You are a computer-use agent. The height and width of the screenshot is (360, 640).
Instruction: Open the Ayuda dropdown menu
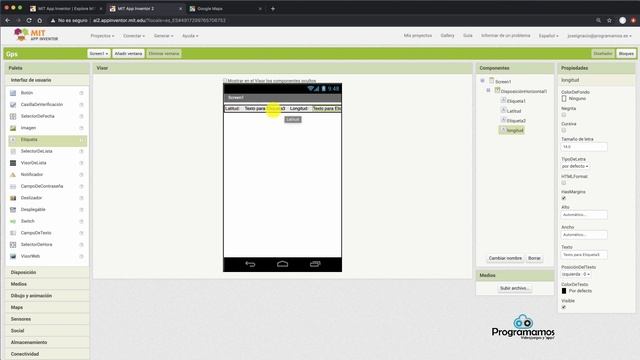point(190,36)
